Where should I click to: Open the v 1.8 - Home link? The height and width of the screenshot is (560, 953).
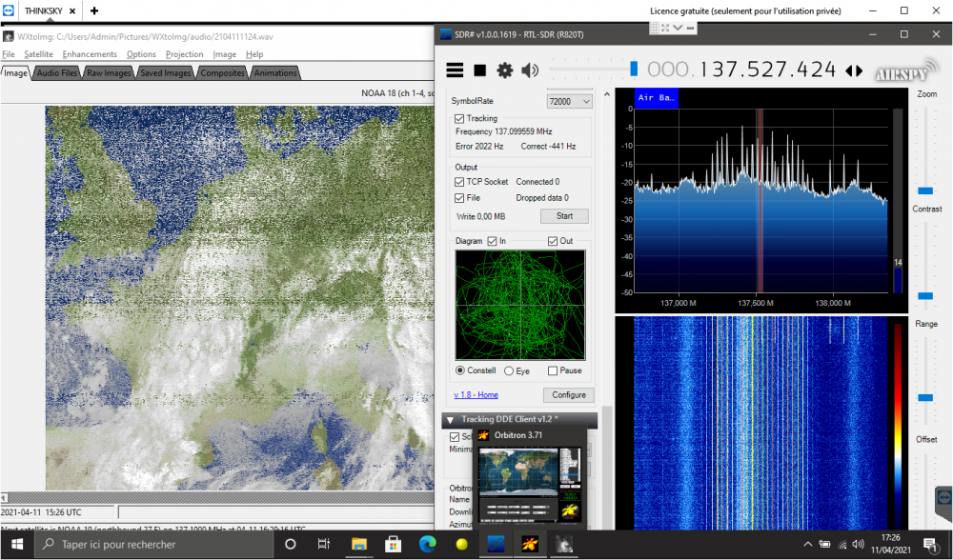476,395
